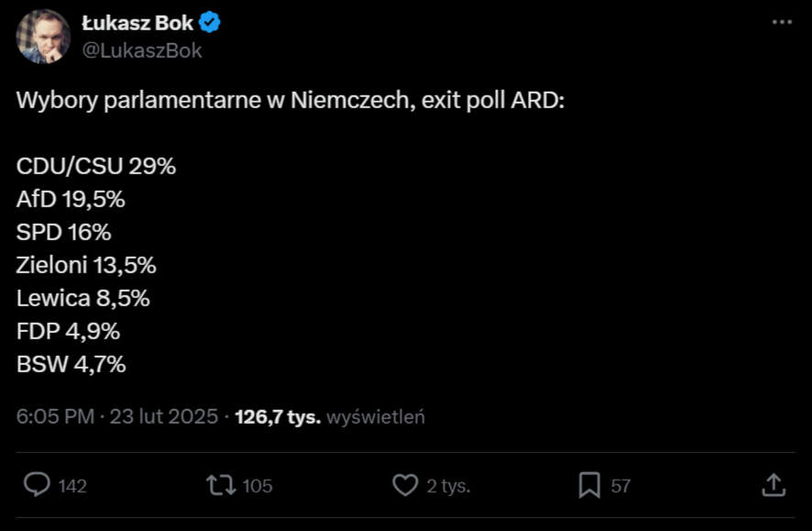Click the repost arrows icon
The height and width of the screenshot is (531, 812).
pos(221,485)
